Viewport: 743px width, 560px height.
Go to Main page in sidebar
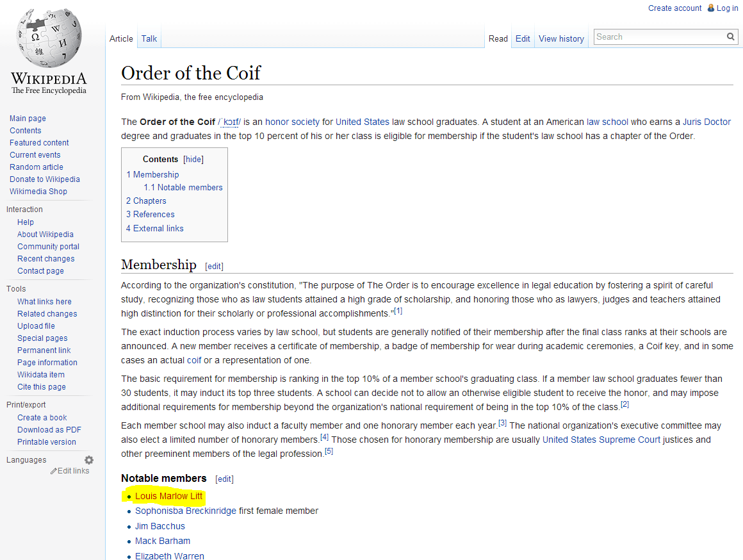[28, 118]
